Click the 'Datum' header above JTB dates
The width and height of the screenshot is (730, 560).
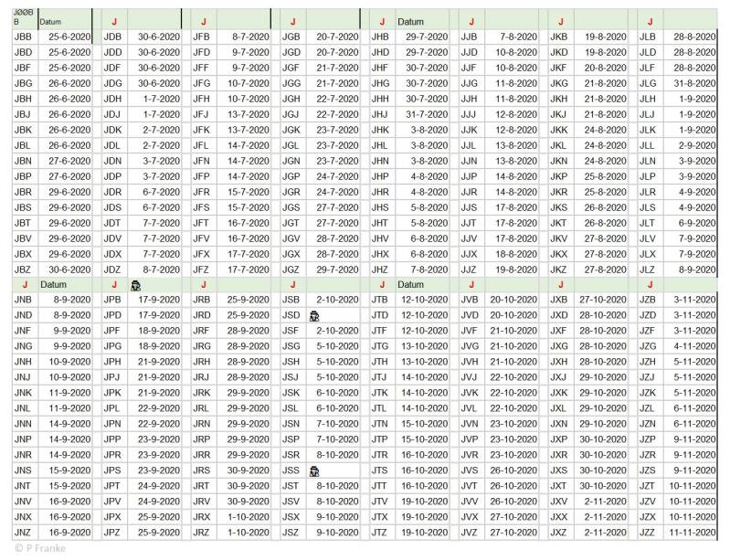[x=410, y=284]
